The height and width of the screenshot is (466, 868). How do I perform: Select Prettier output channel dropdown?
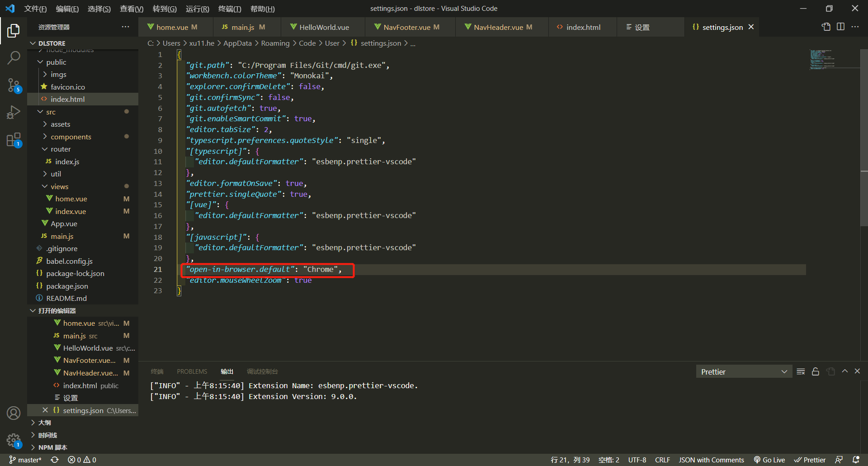tap(744, 372)
